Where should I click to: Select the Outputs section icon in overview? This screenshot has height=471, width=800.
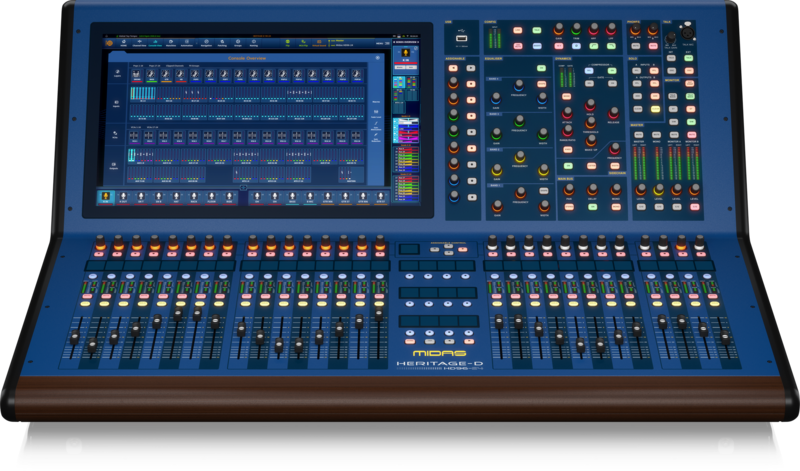coord(114,166)
